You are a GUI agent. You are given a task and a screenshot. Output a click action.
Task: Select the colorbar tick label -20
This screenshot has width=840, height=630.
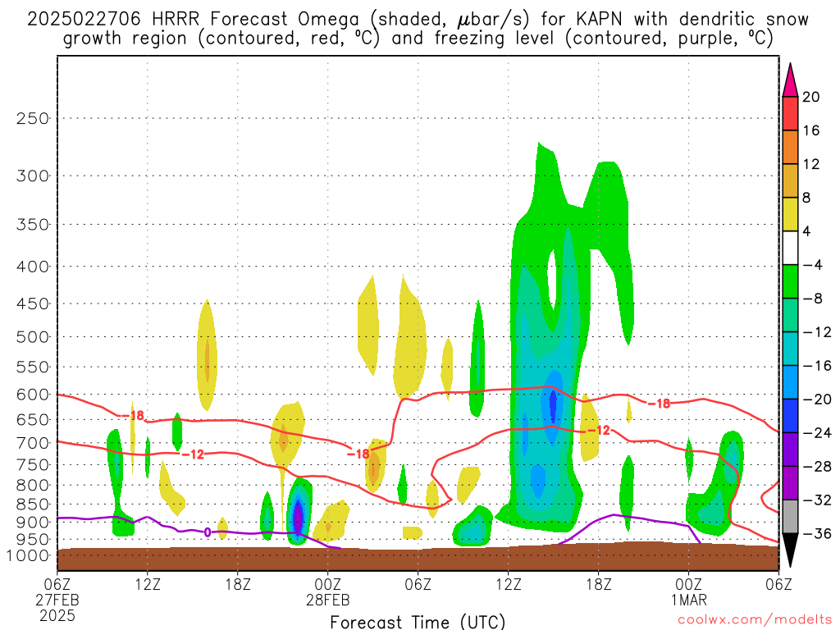point(816,399)
